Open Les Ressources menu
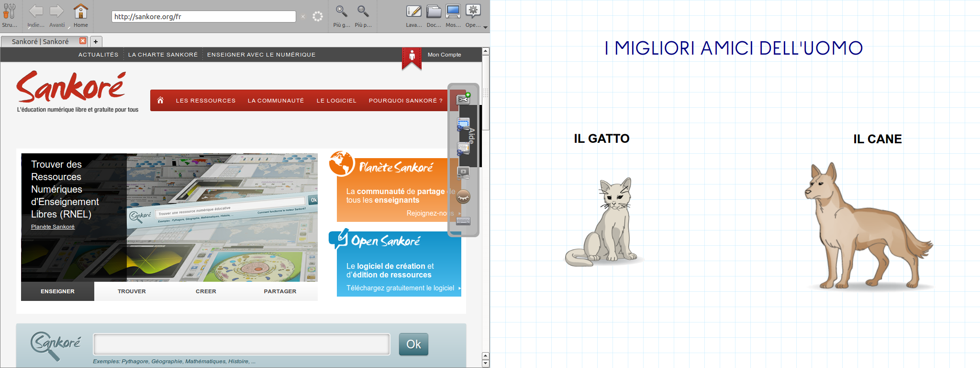This screenshot has height=368, width=980. coord(206,101)
